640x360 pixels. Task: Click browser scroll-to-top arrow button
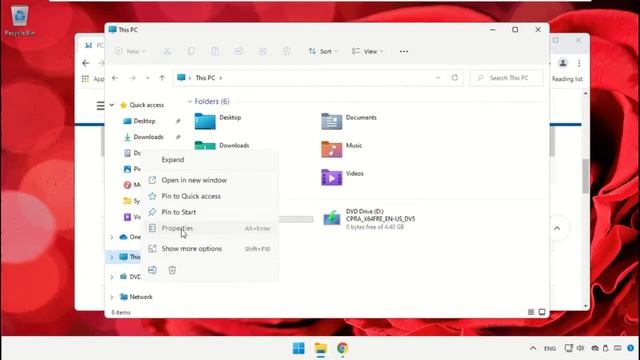tap(557, 229)
